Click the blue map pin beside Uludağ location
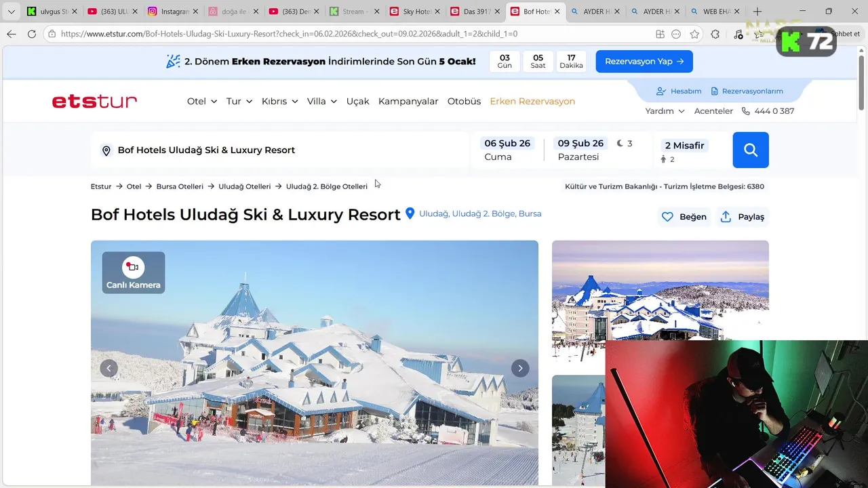Screen dimensions: 868x488 (410, 213)
